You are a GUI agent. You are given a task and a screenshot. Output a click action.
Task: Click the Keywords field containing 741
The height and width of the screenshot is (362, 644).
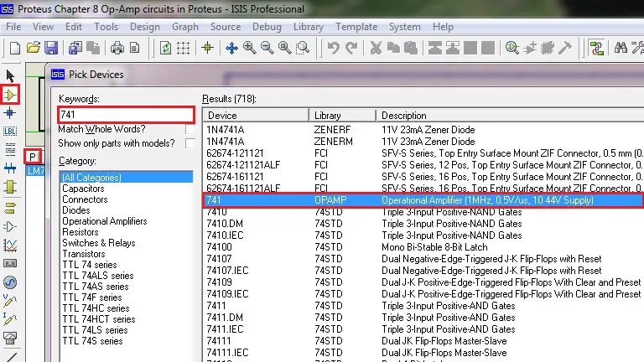(126, 115)
